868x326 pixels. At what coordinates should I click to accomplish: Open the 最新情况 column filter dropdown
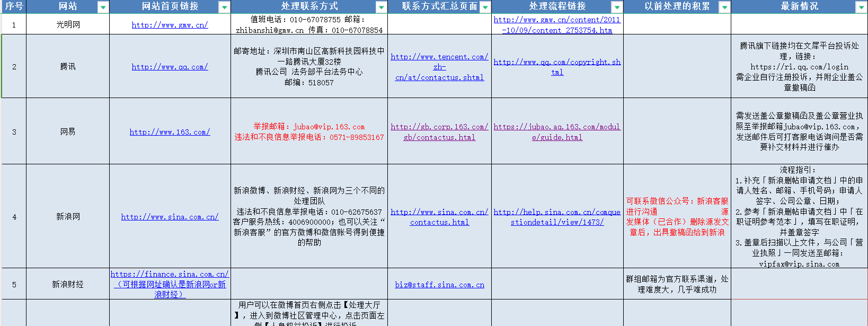(x=861, y=7)
